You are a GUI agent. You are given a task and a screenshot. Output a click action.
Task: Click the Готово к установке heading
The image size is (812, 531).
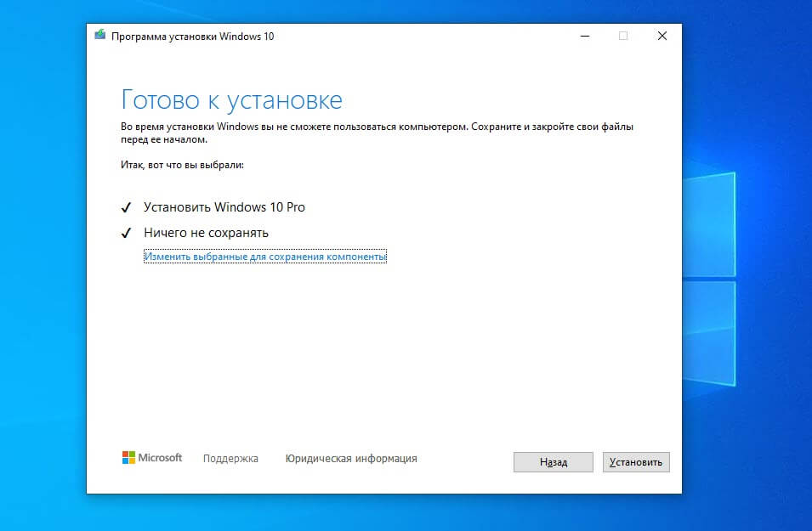(x=231, y=100)
